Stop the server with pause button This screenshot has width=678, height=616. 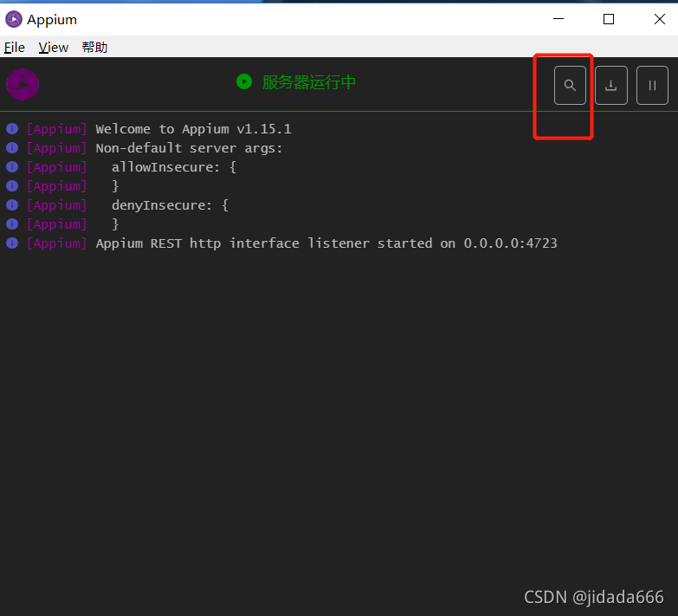652,85
